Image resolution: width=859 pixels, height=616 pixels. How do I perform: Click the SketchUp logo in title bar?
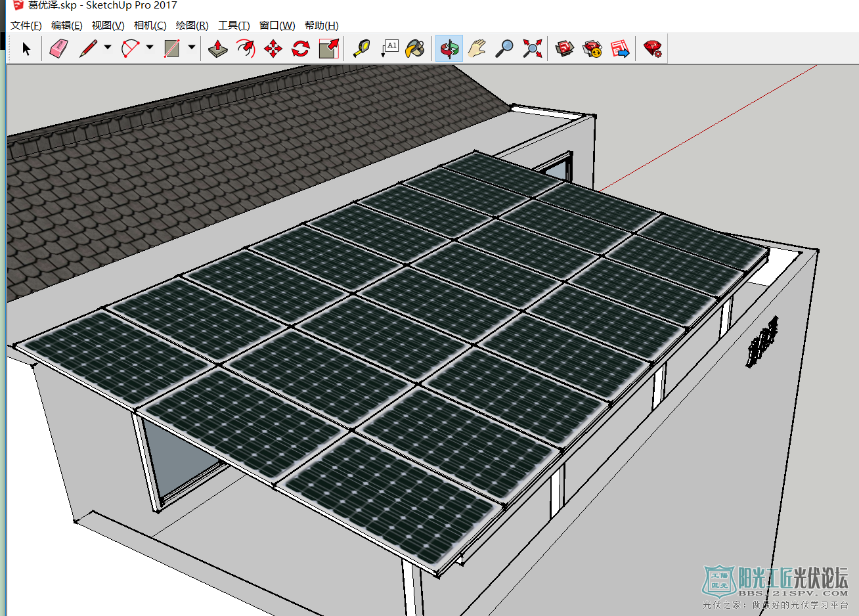click(x=18, y=5)
